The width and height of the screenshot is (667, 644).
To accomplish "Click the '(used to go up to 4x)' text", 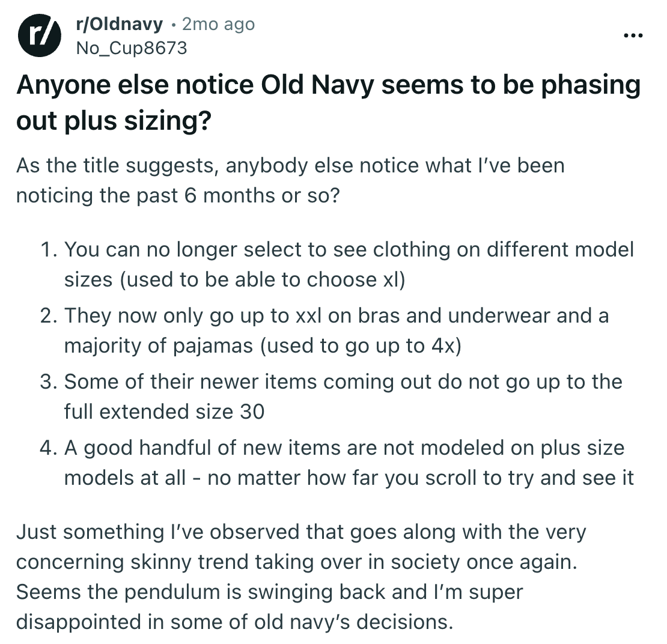I will [x=361, y=347].
